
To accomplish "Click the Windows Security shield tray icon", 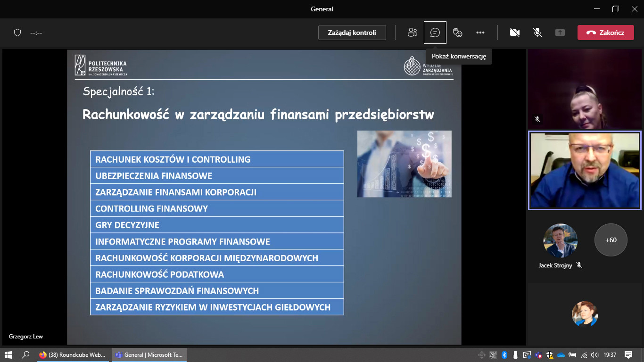I will (x=550, y=355).
